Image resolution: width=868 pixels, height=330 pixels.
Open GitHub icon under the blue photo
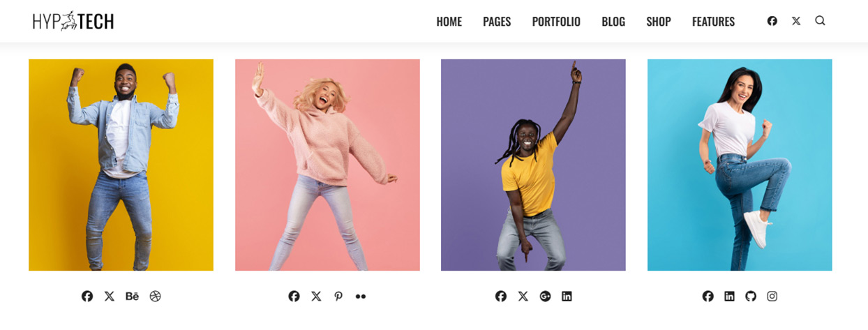click(751, 297)
